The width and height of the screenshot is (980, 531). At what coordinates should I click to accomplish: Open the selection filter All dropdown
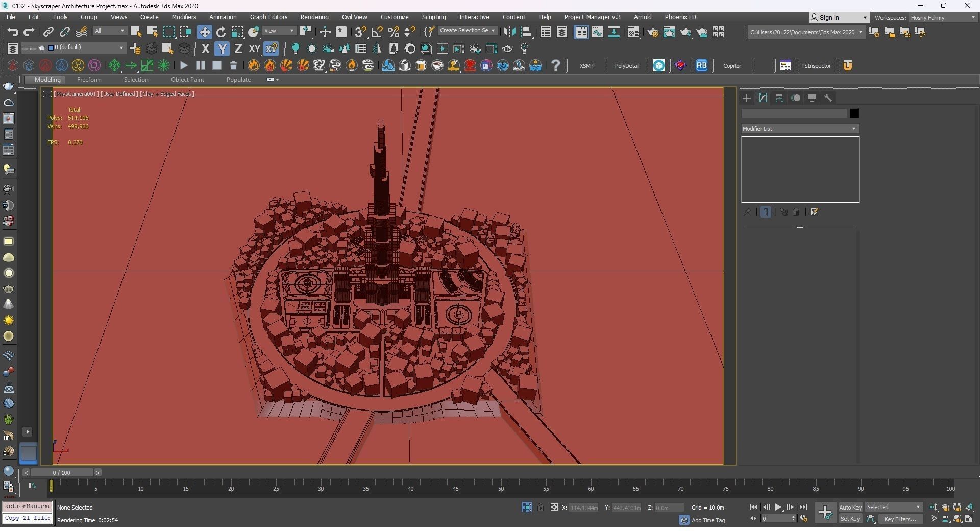109,31
